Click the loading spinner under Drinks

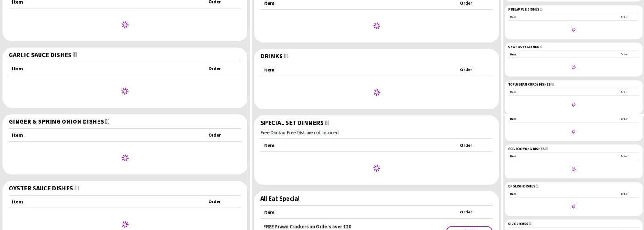pyautogui.click(x=377, y=92)
